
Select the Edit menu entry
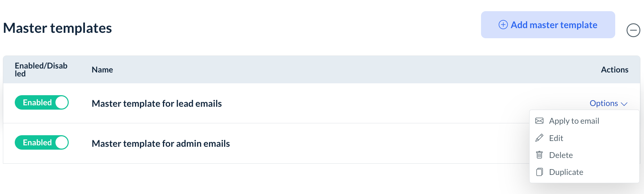[x=556, y=138]
